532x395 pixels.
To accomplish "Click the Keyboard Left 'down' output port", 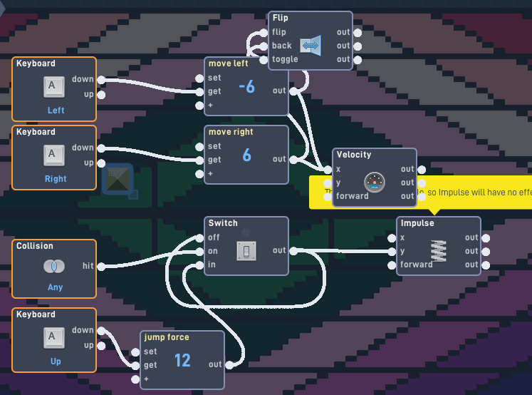I will [x=101, y=80].
